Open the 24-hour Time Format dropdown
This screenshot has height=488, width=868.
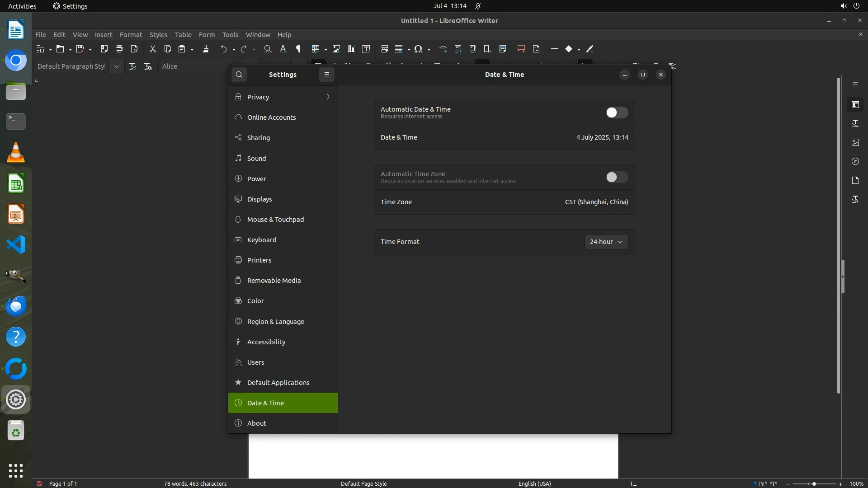[606, 242]
